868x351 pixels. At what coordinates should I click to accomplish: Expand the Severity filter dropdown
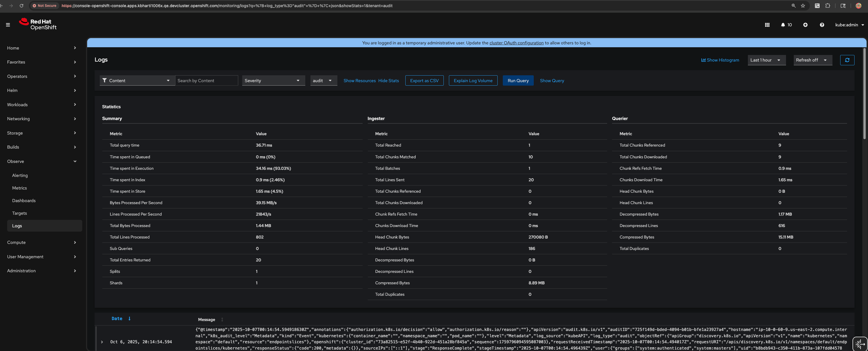click(x=273, y=80)
